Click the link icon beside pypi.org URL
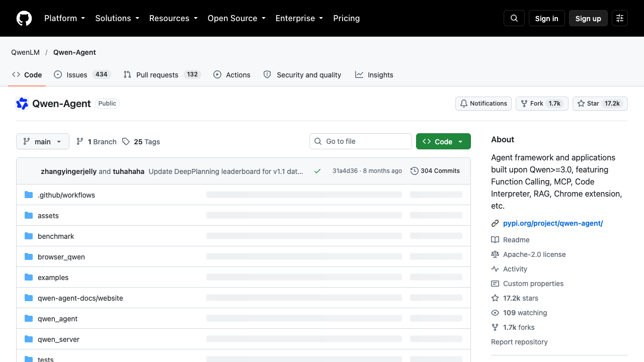644x362 pixels. pos(495,223)
